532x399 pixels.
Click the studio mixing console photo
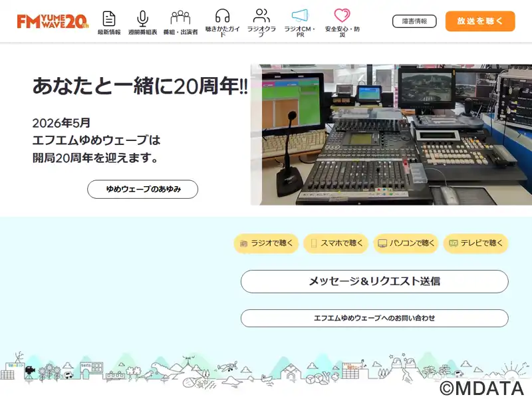(x=391, y=135)
